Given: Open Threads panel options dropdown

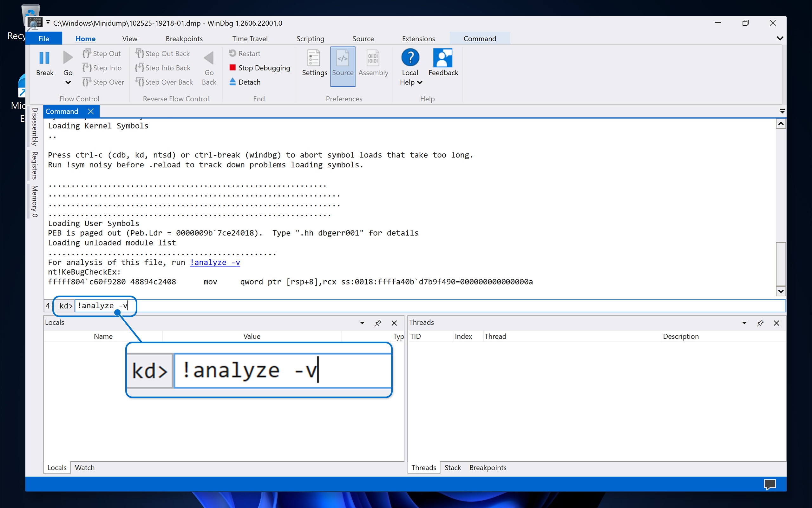Looking at the screenshot, I should point(744,323).
